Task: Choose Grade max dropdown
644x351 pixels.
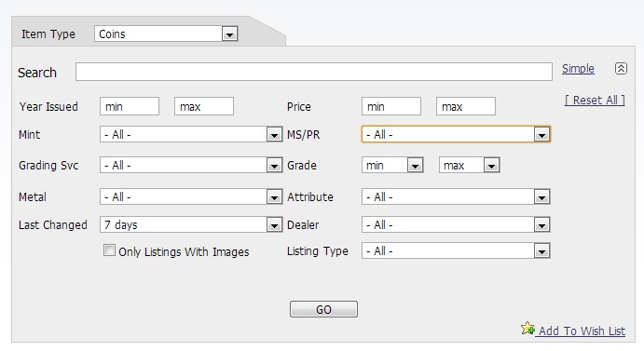Action: click(x=469, y=165)
